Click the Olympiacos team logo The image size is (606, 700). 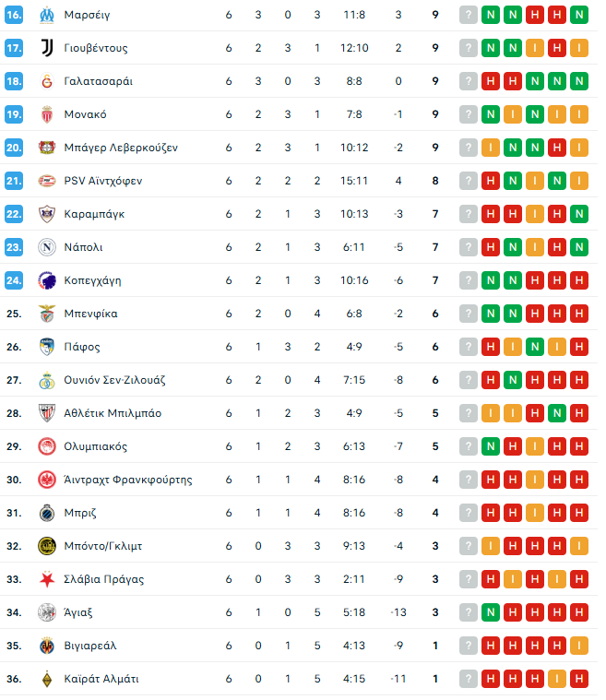tap(46, 446)
